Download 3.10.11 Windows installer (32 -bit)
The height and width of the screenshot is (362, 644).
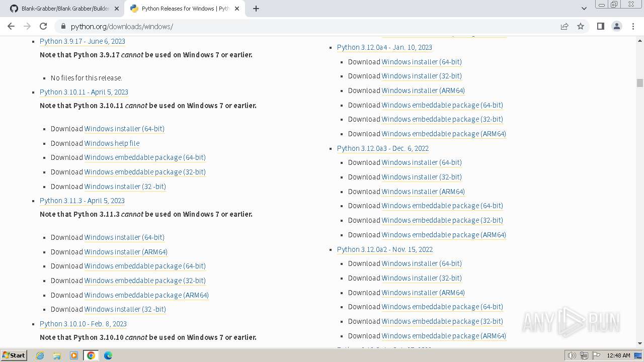[x=125, y=187]
